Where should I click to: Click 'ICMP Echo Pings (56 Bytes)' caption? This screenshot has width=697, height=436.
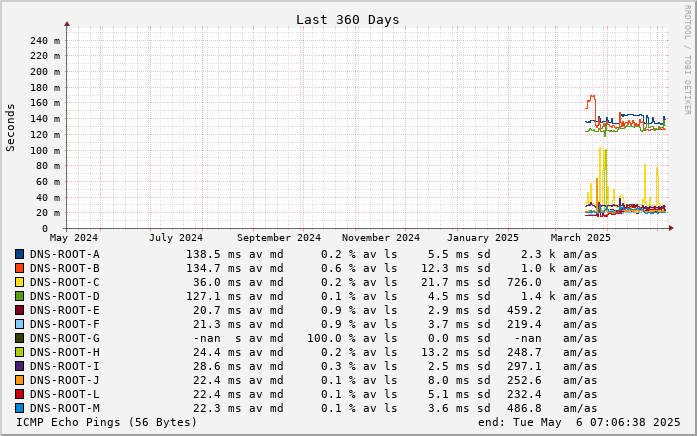coord(107,422)
